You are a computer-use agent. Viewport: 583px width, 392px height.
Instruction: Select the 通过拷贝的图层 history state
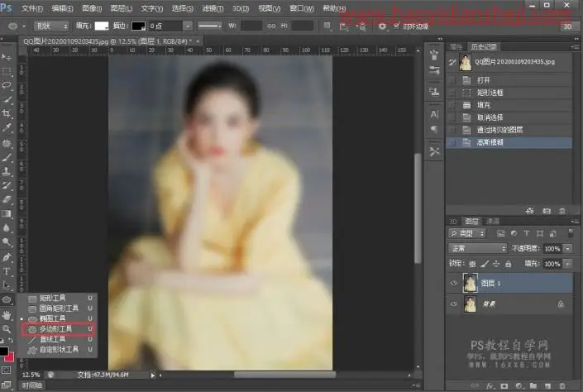509,130
